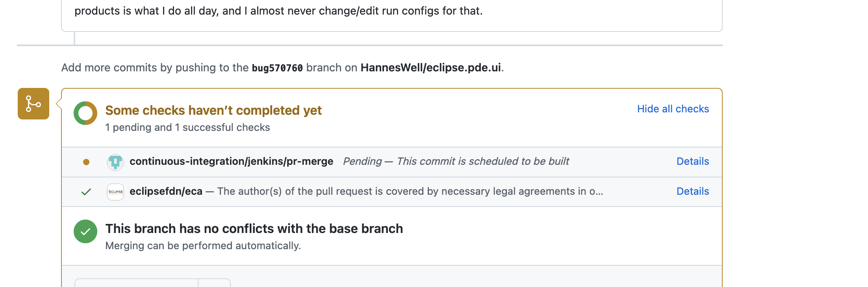The image size is (868, 287).
Task: Click the green checkmark beside eclipsefdn/eca
Action: pyautogui.click(x=86, y=192)
